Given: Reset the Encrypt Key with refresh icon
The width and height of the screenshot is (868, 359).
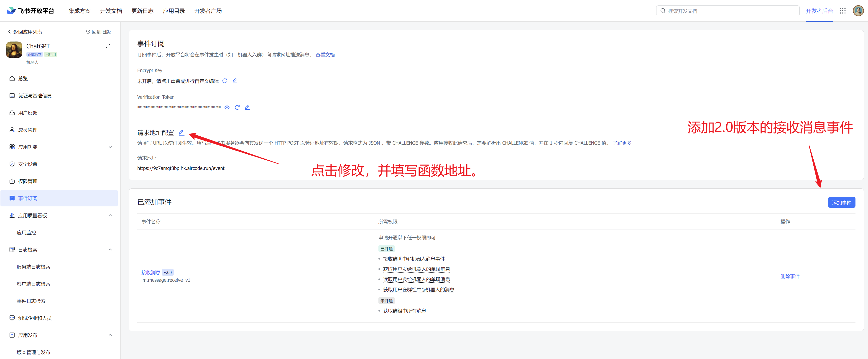Looking at the screenshot, I should (225, 81).
